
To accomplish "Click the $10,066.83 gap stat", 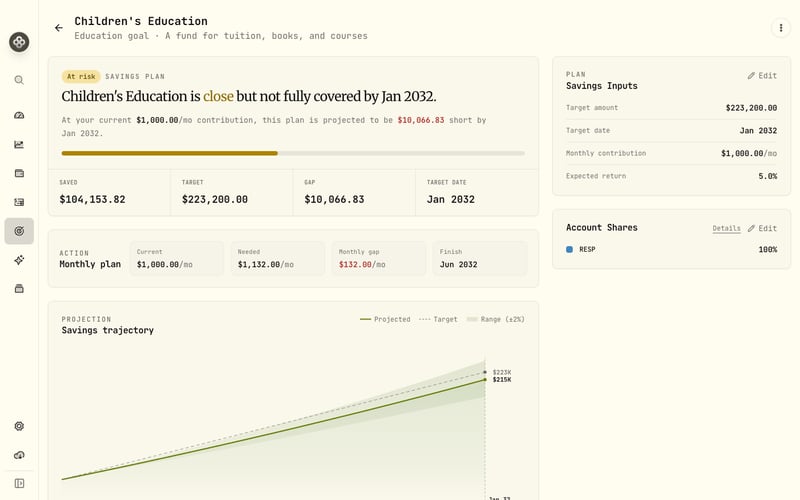I will tap(334, 199).
